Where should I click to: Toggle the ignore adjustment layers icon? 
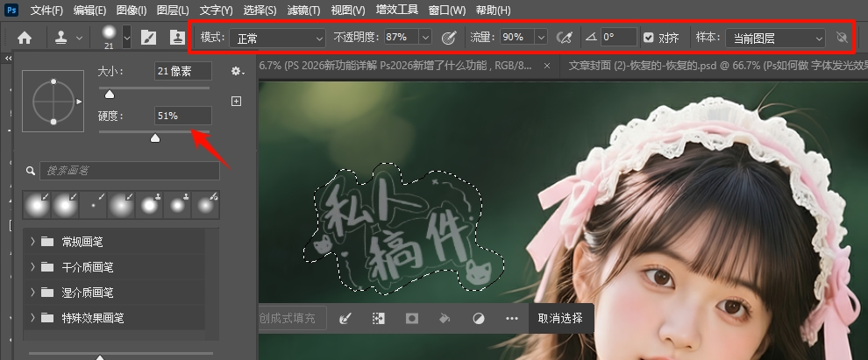tap(842, 38)
